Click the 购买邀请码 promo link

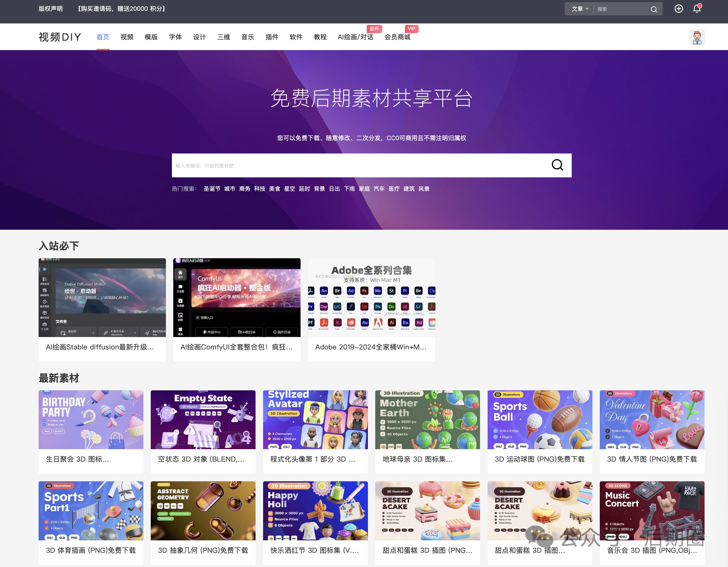pyautogui.click(x=121, y=9)
